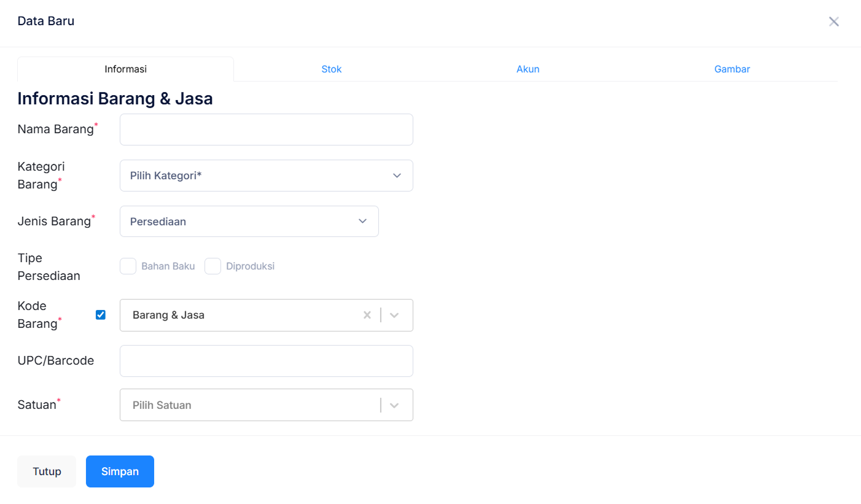Tick the Diproduksi checkbox
Image resolution: width=861 pixels, height=504 pixels.
212,266
